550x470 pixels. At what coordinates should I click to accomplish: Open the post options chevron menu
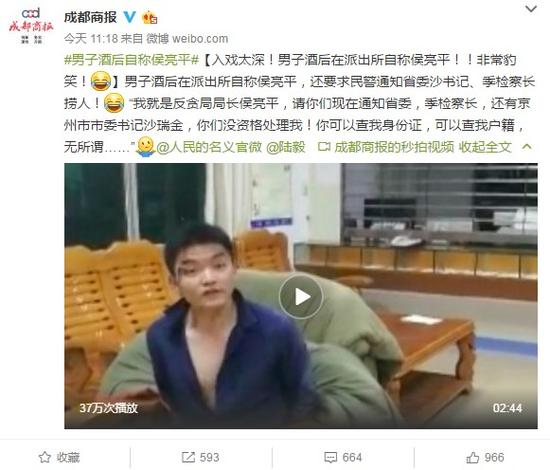531,9
